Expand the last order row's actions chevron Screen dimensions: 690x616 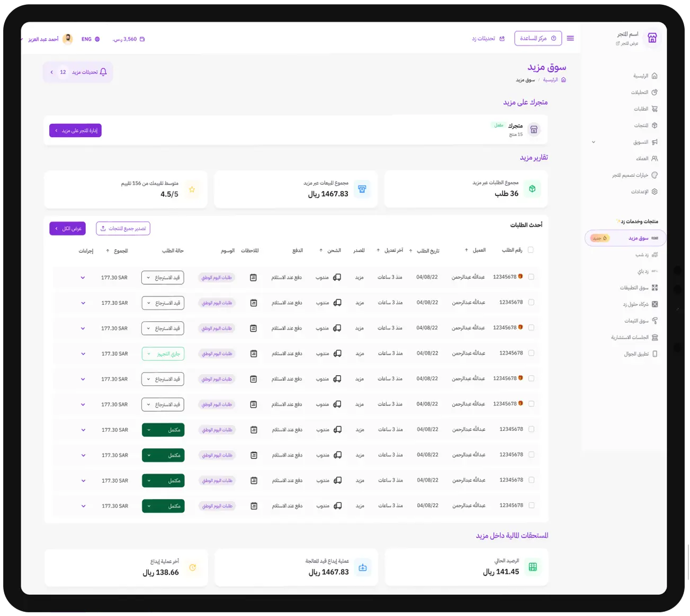(x=83, y=506)
